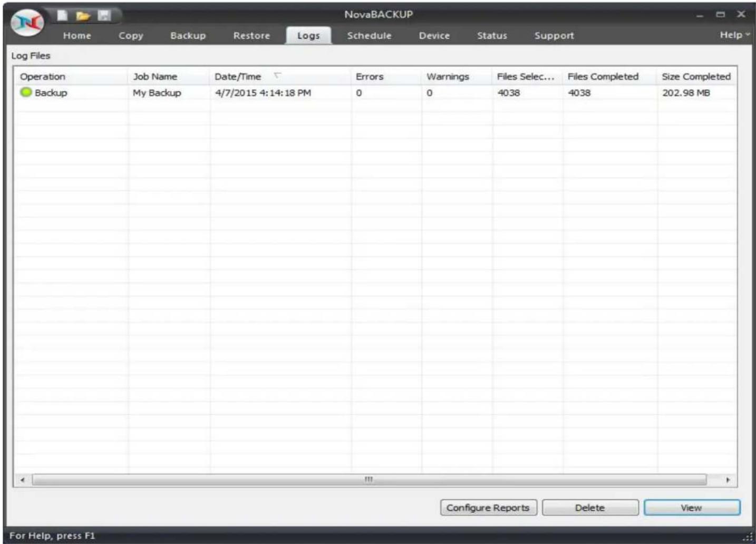756x544 pixels.
Task: Open the Backup tab
Action: 188,35
